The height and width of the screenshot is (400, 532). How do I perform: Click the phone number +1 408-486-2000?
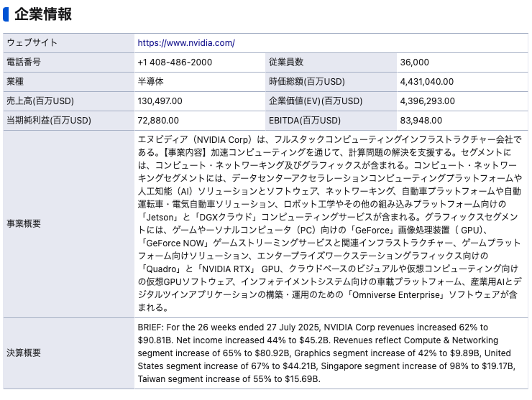[175, 62]
